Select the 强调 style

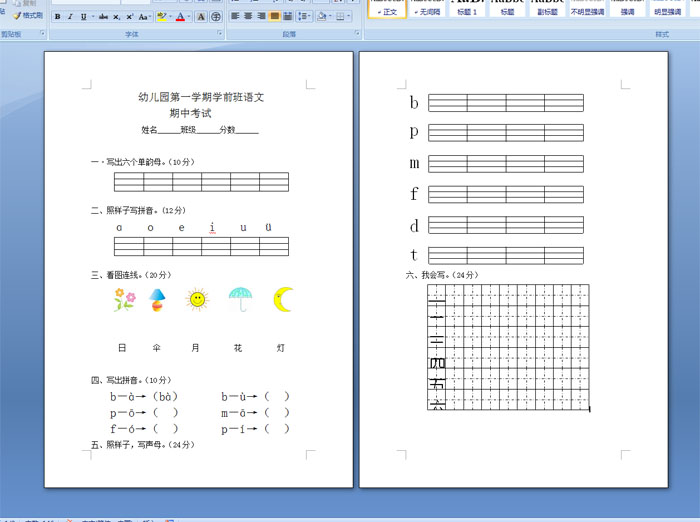tap(628, 8)
